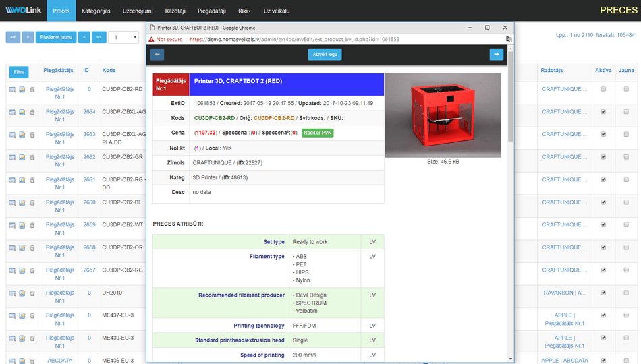Click view icon in CU3DP-CB2-RD row
641x364 pixels.
pos(12,89)
